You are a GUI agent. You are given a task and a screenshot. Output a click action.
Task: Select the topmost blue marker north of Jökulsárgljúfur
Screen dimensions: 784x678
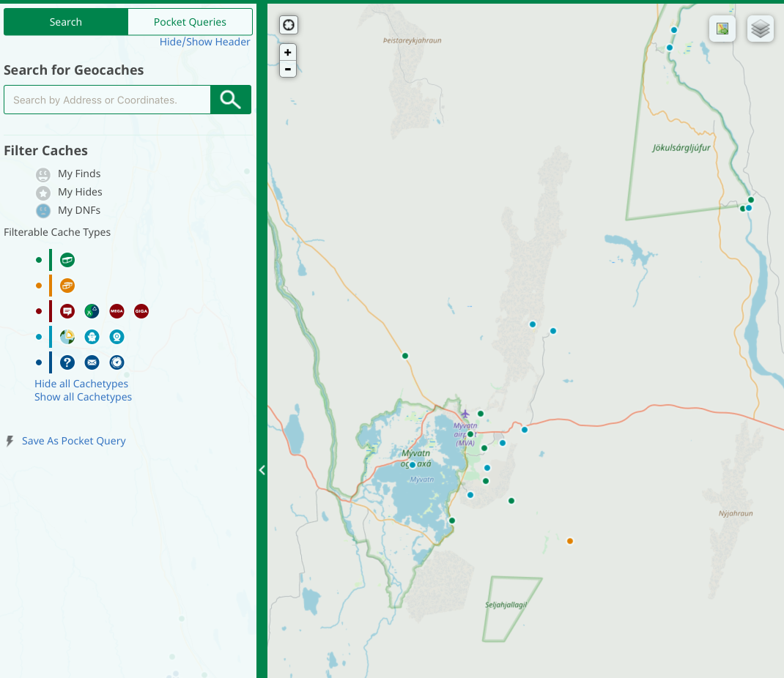click(674, 30)
